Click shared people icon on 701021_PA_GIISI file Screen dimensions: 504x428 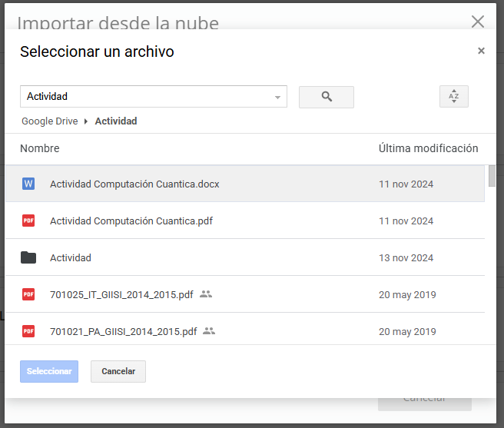[x=209, y=331]
